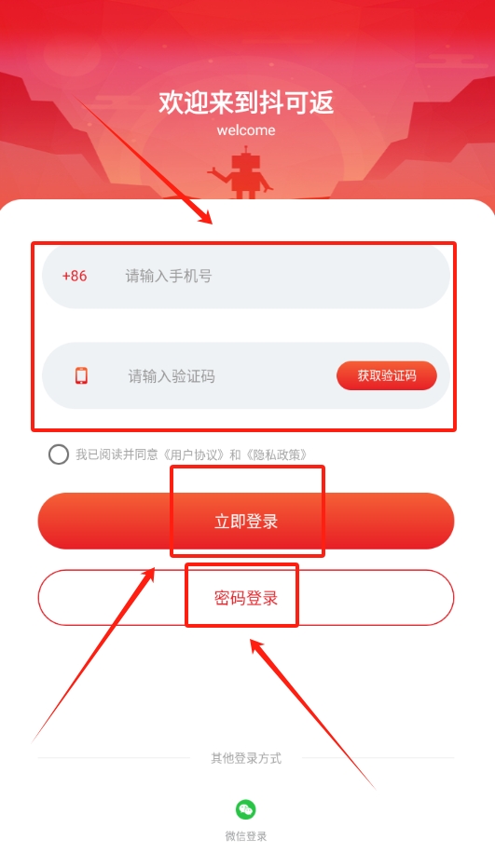Tap the green WeChat logo icon
495x868 pixels.
point(245,810)
